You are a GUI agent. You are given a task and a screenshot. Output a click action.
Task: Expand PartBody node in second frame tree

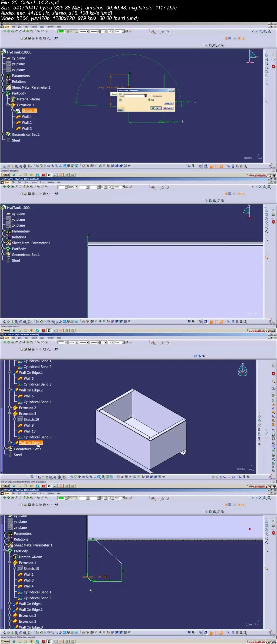[2, 248]
